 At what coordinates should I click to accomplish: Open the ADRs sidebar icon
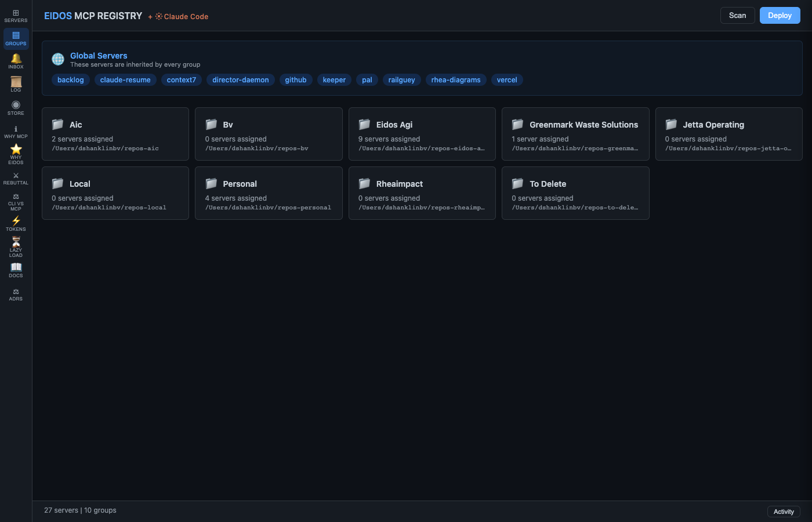(16, 291)
